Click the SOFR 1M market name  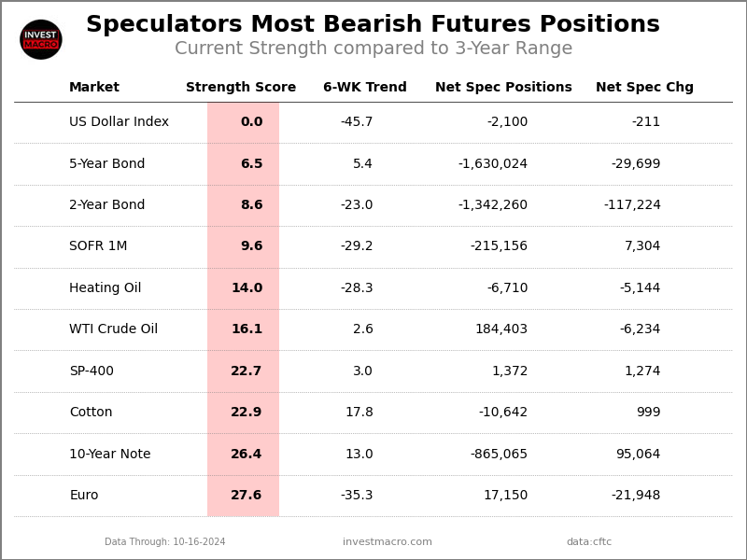tap(98, 246)
